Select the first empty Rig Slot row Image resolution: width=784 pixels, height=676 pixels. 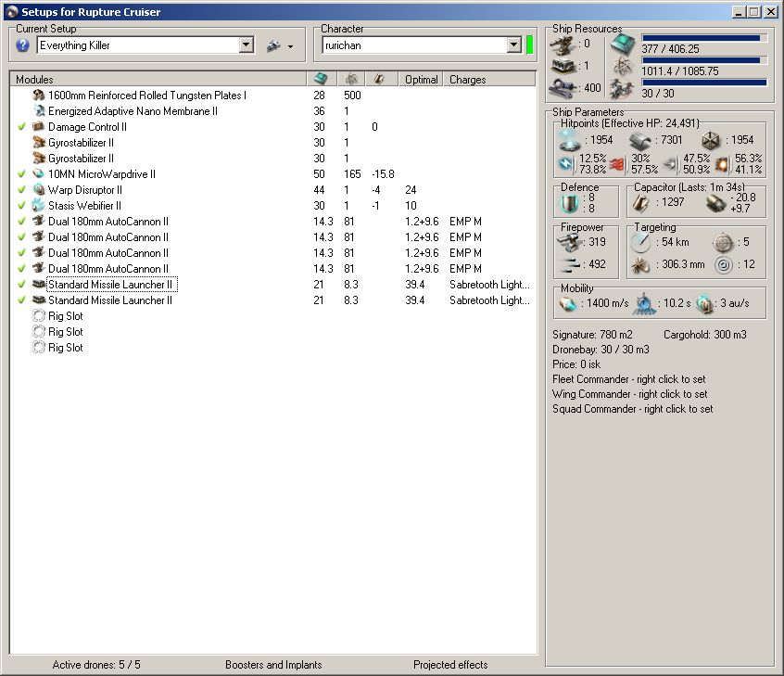coord(65,316)
